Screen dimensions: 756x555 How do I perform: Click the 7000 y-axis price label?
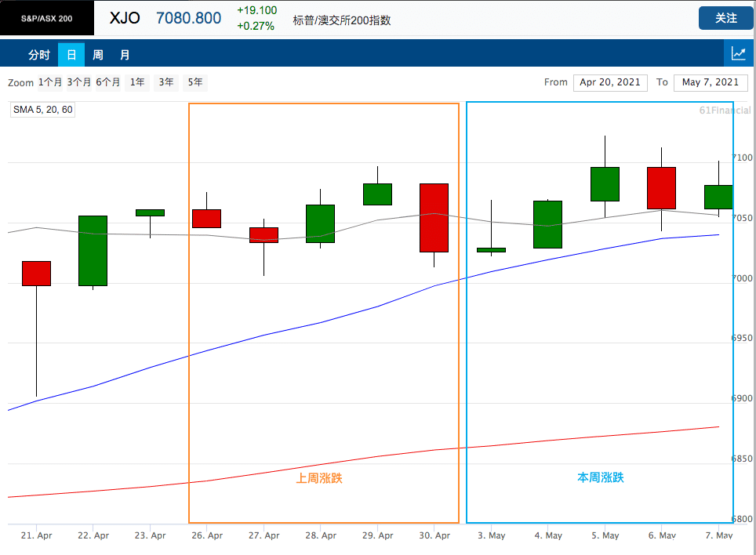pos(743,278)
